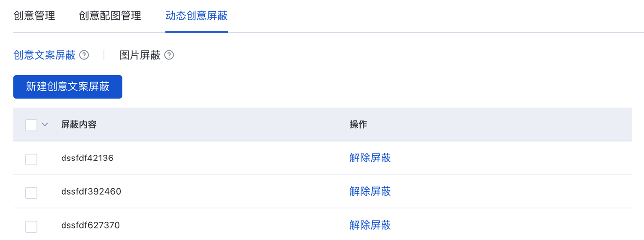Click help icon beside 创意文案屏蔽
This screenshot has height=240, width=644.
tap(84, 55)
